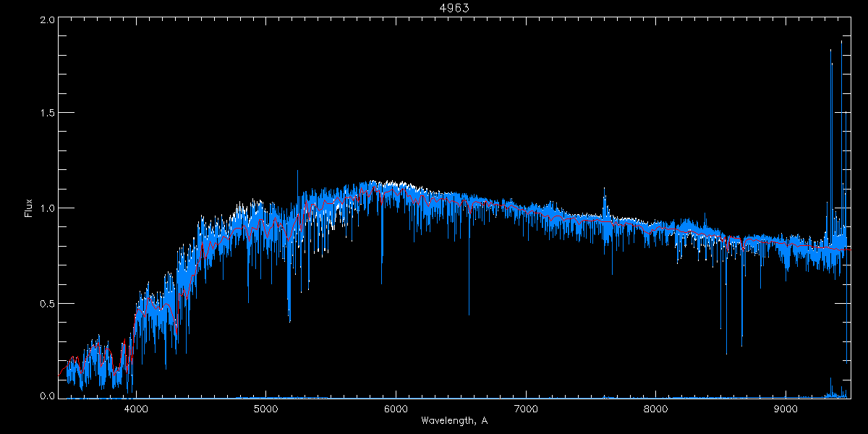868x434 pixels.
Task: Click the x-axis tick label "9000"
Action: tap(786, 409)
